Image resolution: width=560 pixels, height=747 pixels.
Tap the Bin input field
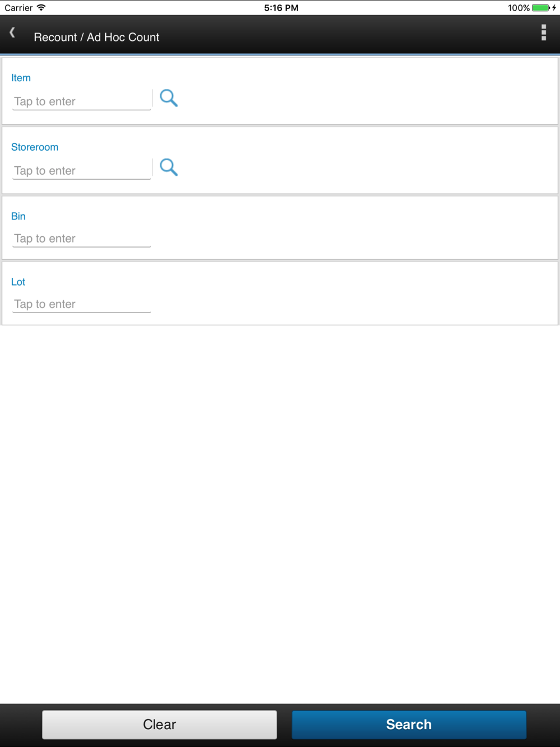[82, 239]
